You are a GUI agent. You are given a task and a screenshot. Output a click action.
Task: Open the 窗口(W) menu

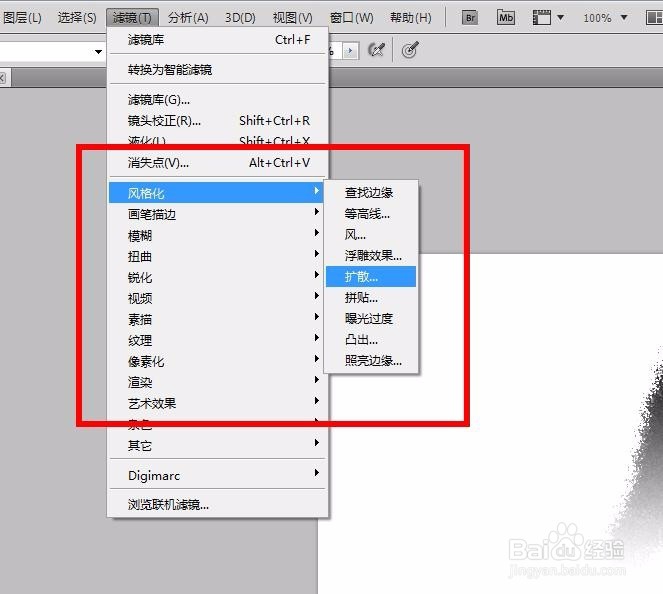(351, 18)
